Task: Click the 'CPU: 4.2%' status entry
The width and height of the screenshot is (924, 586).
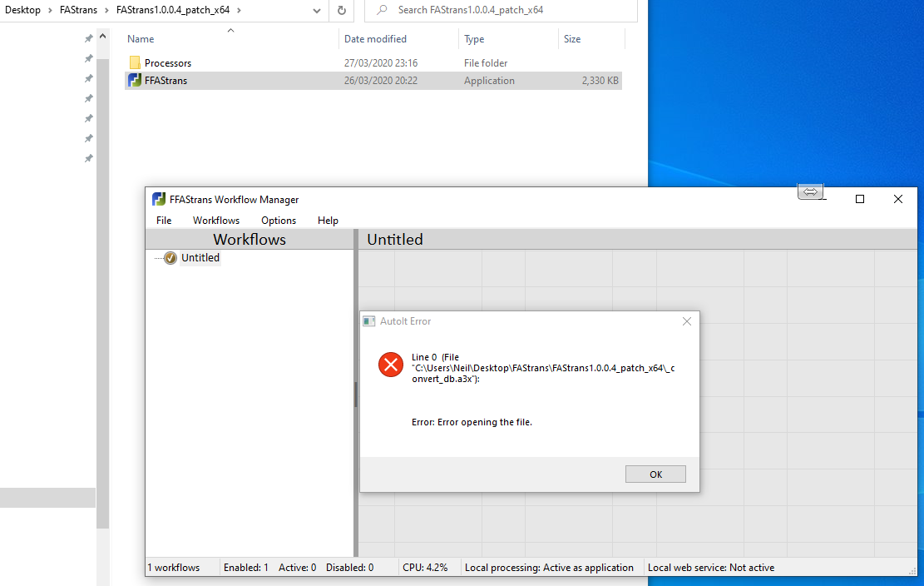Action: 425,568
